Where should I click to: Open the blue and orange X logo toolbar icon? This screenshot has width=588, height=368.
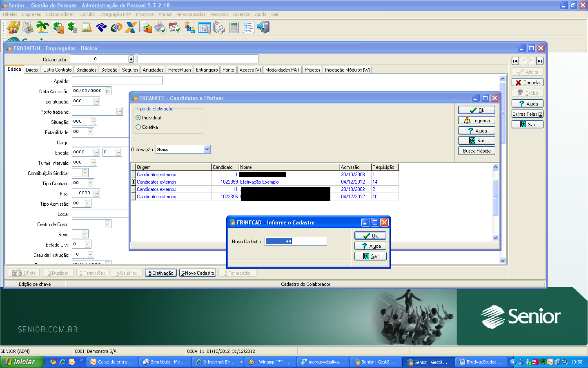pos(131,27)
